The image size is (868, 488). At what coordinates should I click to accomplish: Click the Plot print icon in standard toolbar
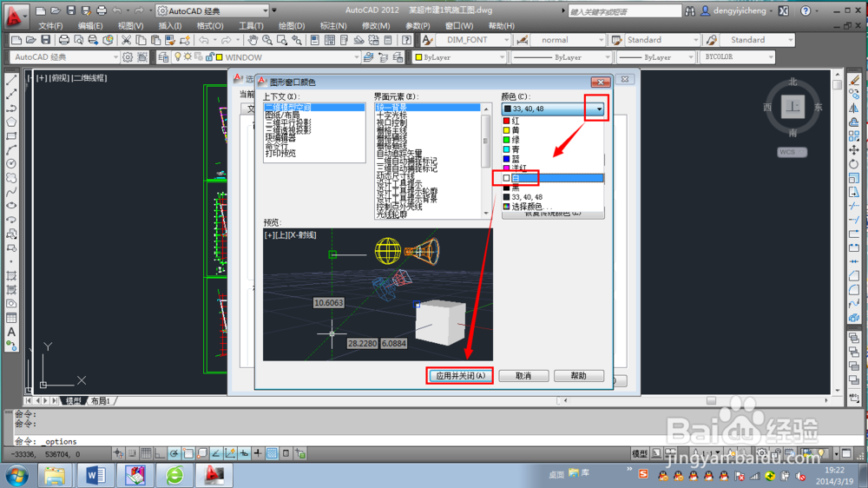(64, 40)
